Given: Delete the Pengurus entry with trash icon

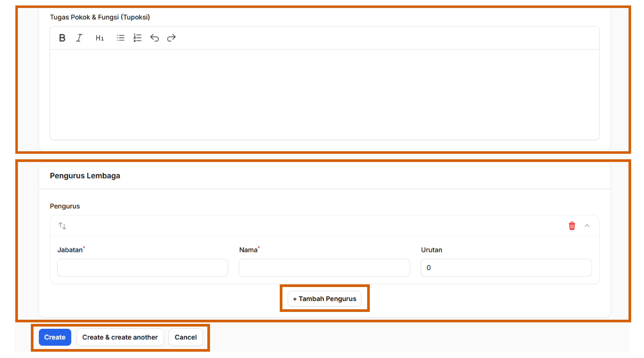Looking at the screenshot, I should coord(572,226).
